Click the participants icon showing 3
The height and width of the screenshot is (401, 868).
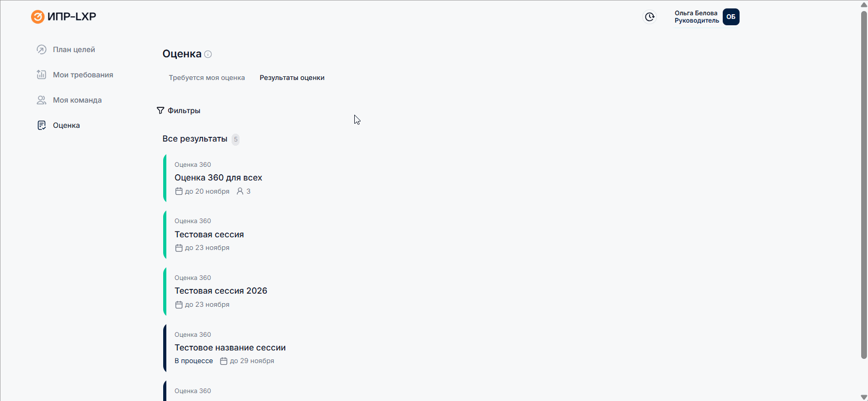coord(240,192)
